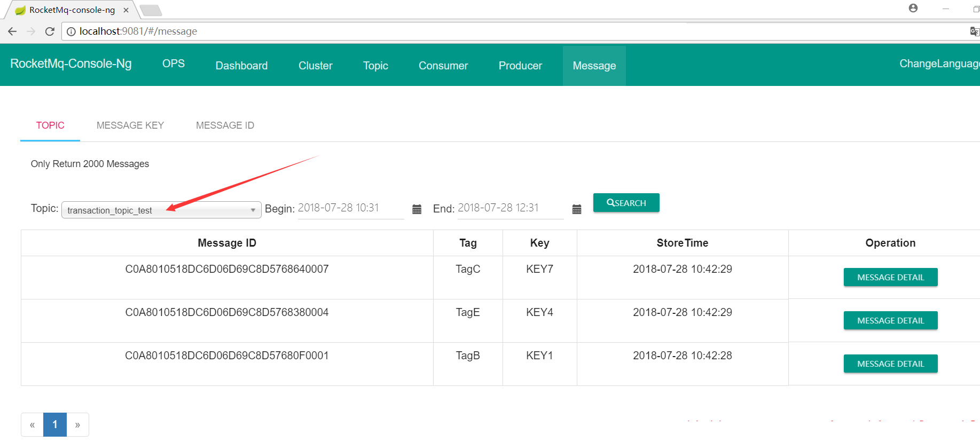
Task: Open MESSAGE DETAIL for KEY7 row
Action: [x=890, y=277]
